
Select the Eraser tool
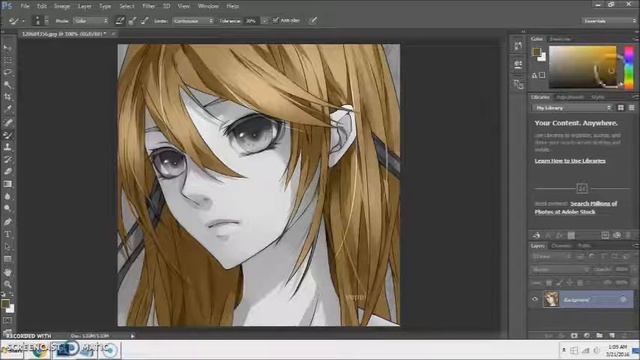point(7,171)
